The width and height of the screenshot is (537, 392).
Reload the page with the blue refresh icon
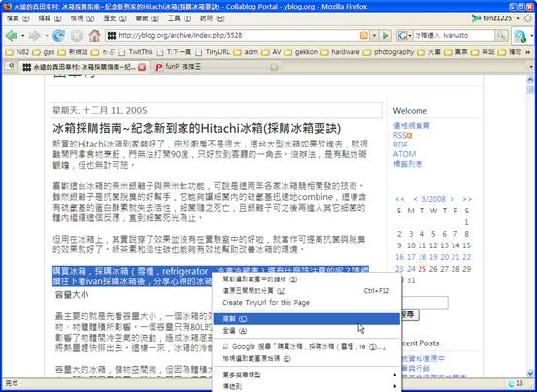(59, 35)
